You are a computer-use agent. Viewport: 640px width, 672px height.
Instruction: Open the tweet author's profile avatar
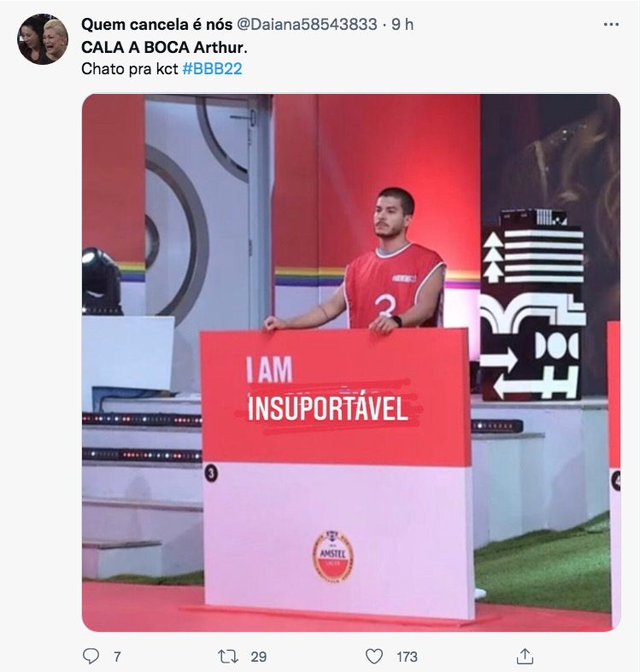tap(43, 39)
